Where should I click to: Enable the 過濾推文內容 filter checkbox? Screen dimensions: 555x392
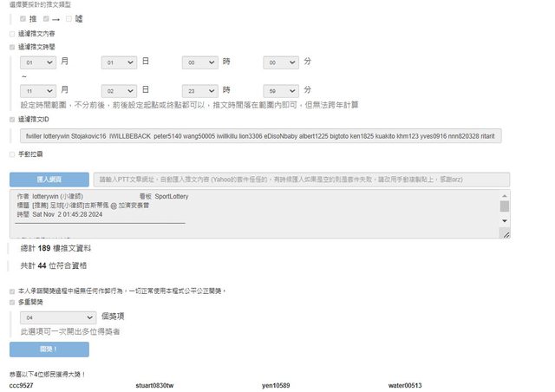point(12,33)
